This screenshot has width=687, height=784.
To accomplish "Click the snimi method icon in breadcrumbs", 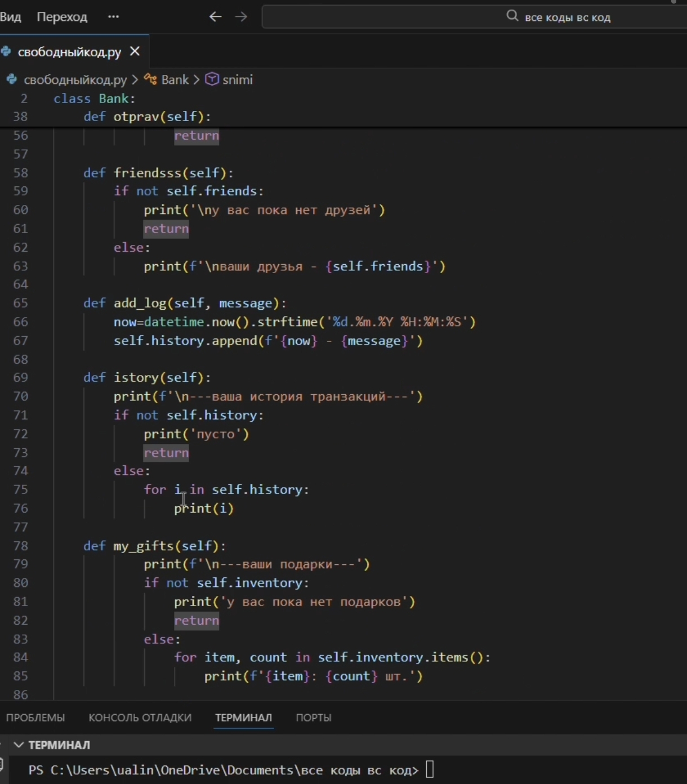I will (212, 80).
